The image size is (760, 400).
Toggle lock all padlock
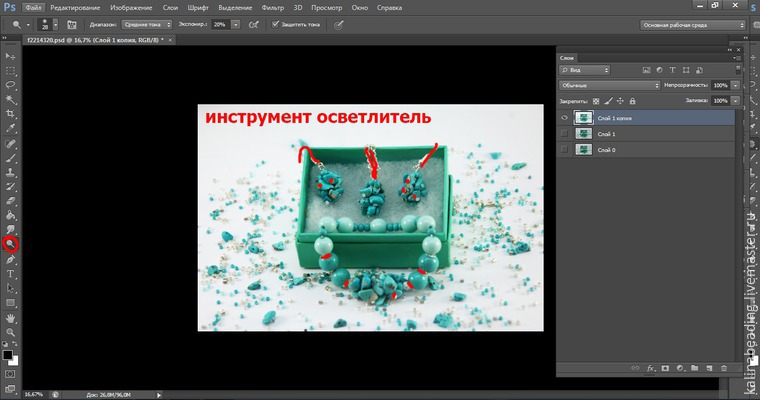632,101
